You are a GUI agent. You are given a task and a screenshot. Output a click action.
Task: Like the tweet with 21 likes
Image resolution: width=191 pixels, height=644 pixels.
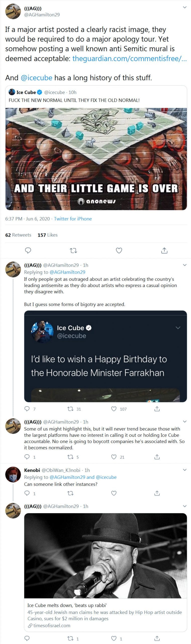(x=114, y=457)
